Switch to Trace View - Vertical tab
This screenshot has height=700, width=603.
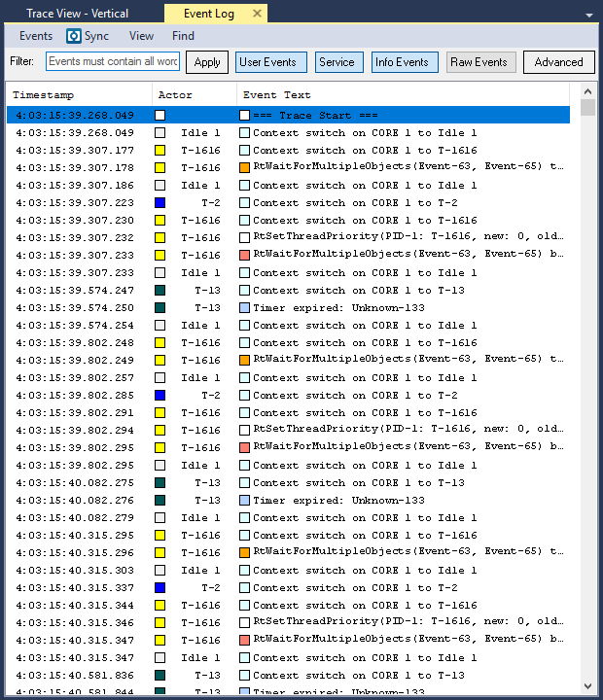click(x=77, y=14)
